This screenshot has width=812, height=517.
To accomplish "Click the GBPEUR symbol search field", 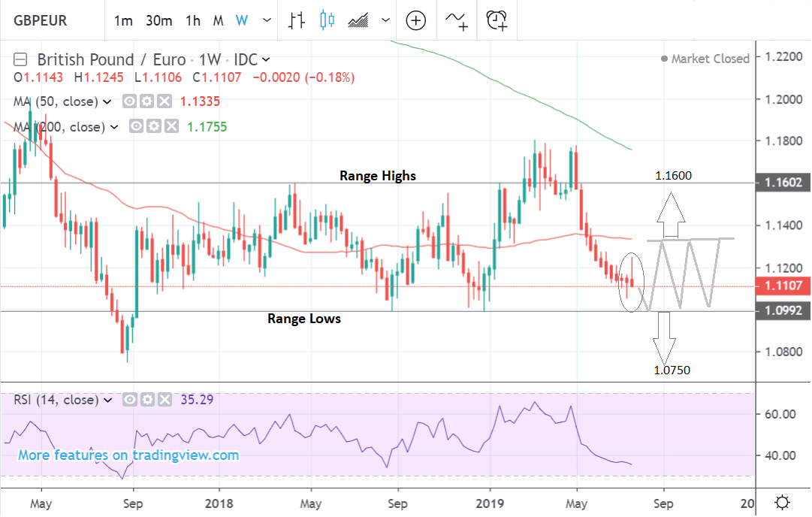I will click(x=47, y=20).
